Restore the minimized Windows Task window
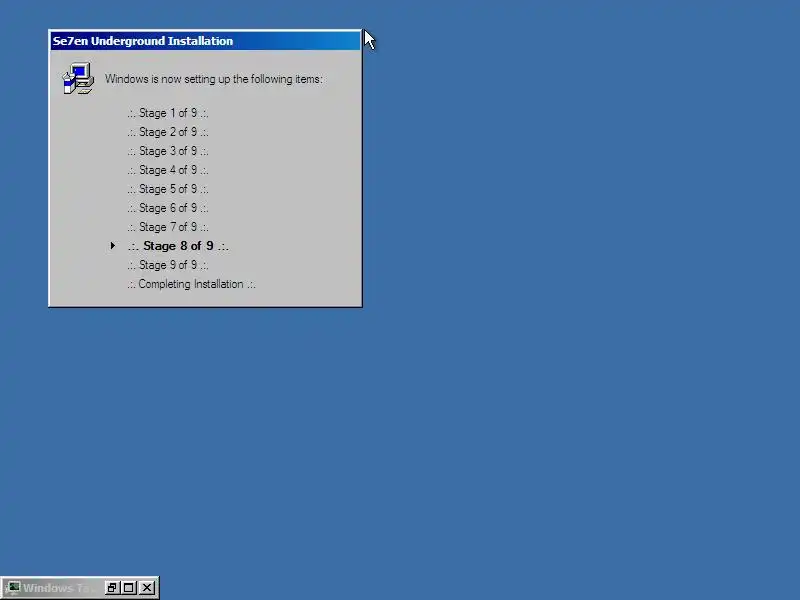800x600 pixels. [x=112, y=588]
